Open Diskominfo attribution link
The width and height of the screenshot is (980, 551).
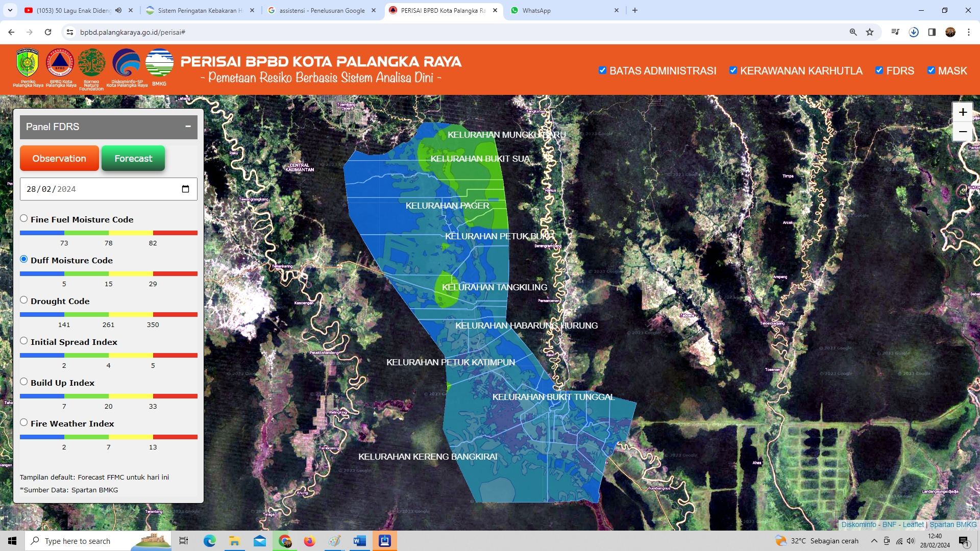point(859,524)
